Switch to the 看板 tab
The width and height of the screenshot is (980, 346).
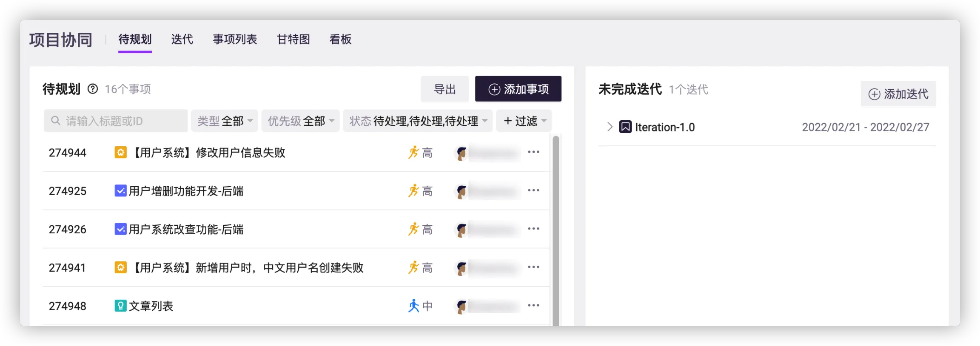[340, 40]
